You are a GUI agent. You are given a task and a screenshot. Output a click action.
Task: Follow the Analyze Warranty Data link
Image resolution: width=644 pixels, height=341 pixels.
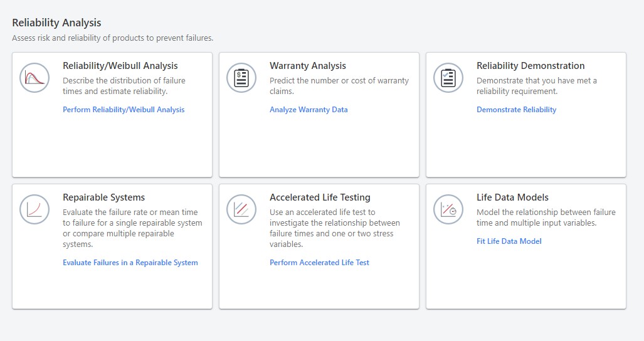coord(309,110)
